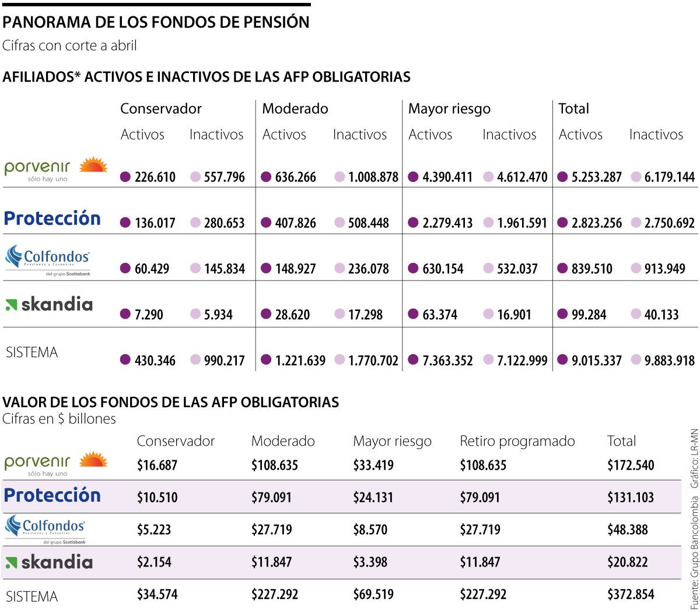Select the Valor de los Fondos section heading
Image resolution: width=700 pixels, height=612 pixels.
point(170,402)
